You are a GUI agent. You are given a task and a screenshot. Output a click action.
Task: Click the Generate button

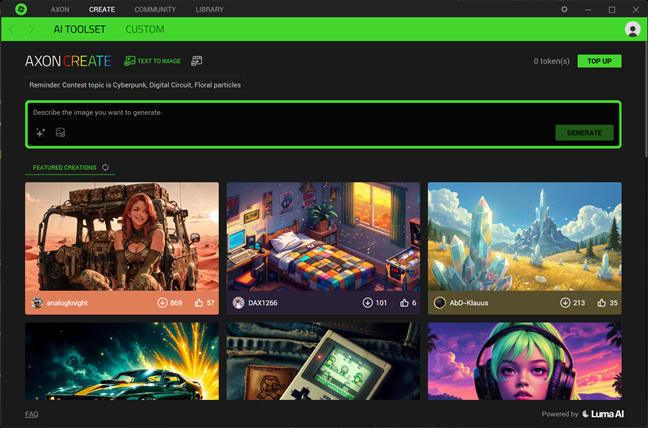584,133
